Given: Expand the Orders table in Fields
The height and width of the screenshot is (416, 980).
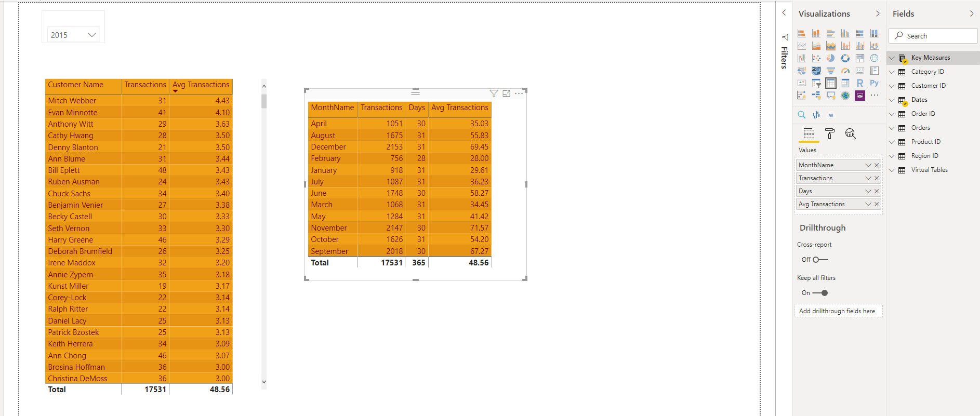Looking at the screenshot, I should click(x=892, y=128).
